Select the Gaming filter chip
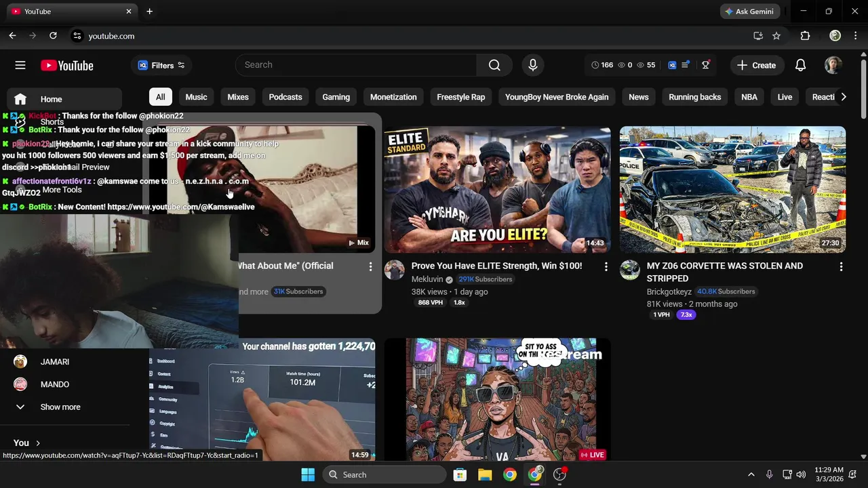The height and width of the screenshot is (488, 868). click(x=336, y=97)
